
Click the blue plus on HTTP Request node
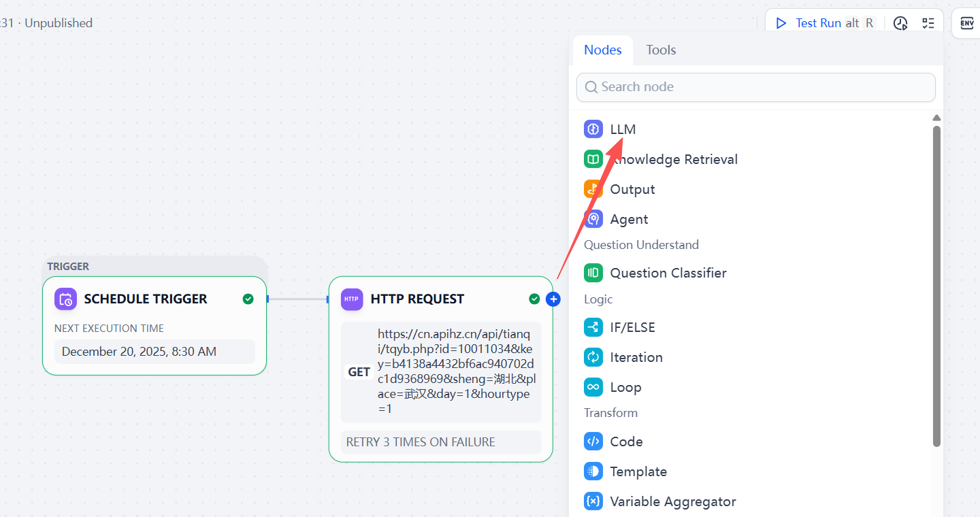tap(553, 299)
